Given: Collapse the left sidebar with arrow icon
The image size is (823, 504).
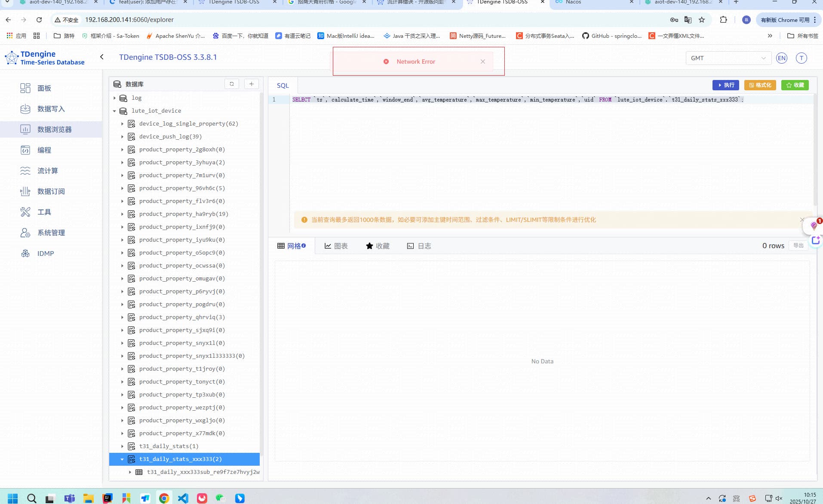Looking at the screenshot, I should pyautogui.click(x=102, y=57).
